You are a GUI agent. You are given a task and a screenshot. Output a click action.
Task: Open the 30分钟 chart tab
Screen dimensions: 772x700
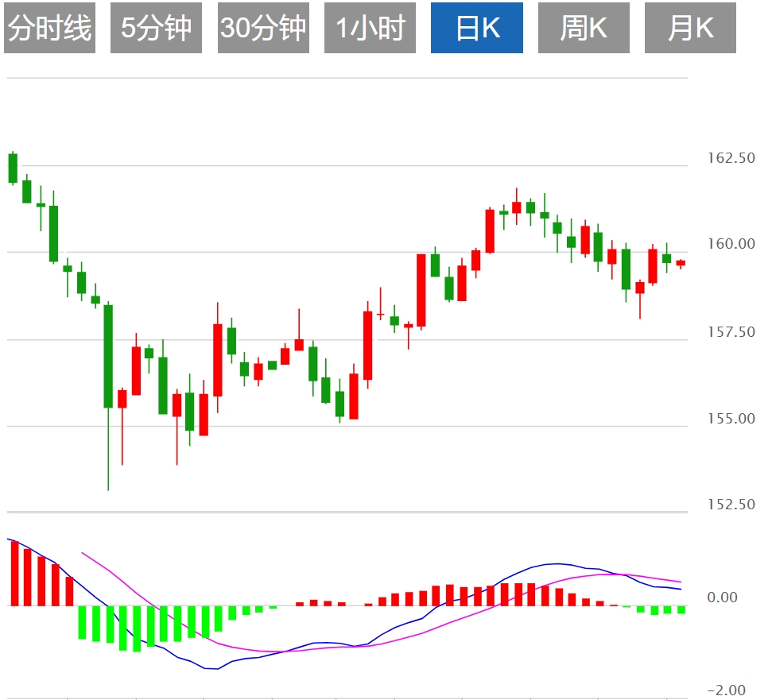tap(263, 28)
